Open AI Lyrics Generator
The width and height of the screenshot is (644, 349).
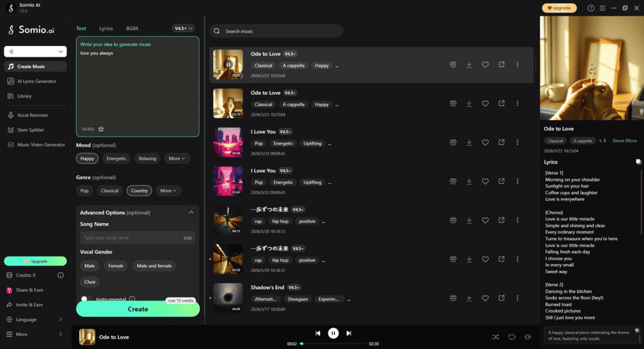[x=35, y=81]
